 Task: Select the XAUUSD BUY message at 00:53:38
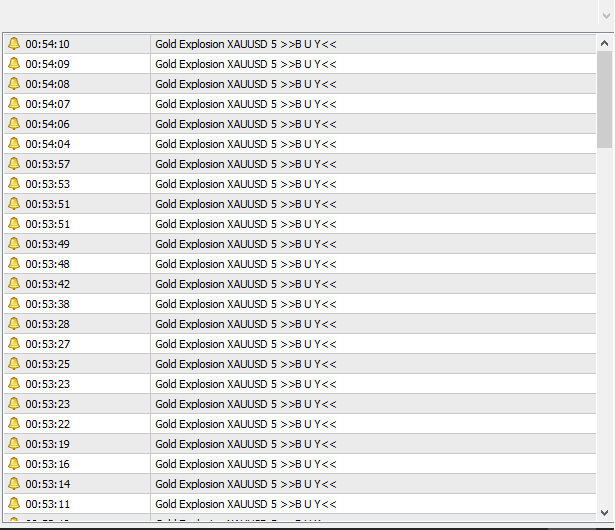click(x=246, y=304)
